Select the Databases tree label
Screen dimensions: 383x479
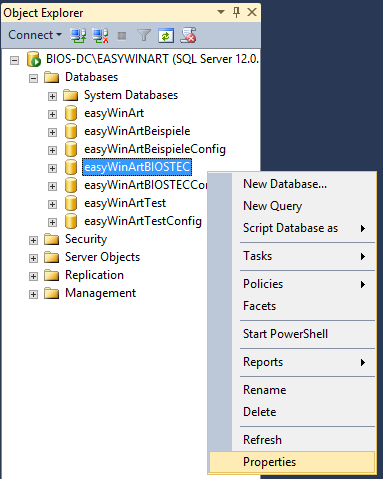coord(91,77)
